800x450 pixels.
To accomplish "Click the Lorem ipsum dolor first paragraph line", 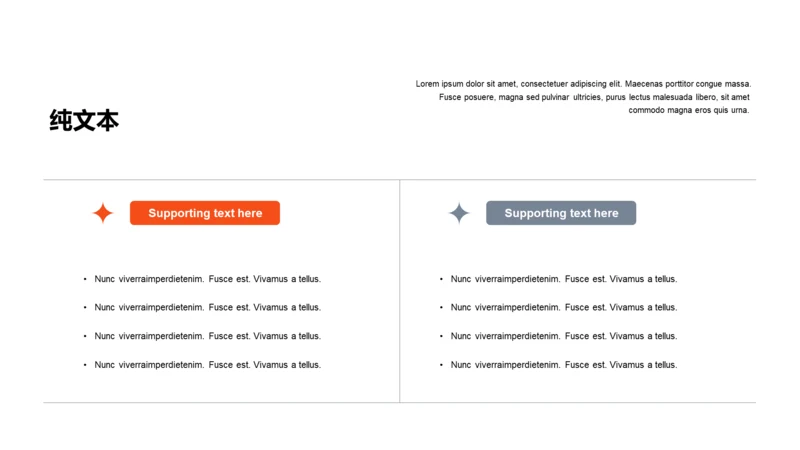I will (x=583, y=84).
